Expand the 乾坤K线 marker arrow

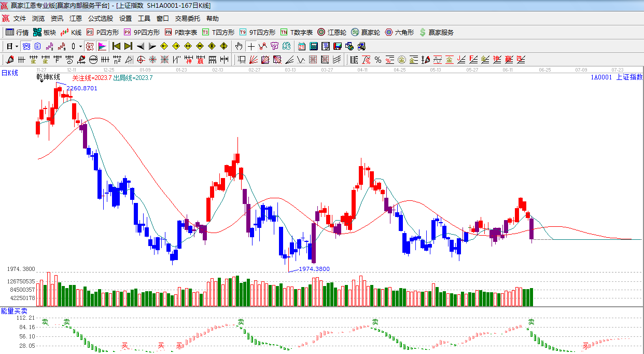click(41, 82)
